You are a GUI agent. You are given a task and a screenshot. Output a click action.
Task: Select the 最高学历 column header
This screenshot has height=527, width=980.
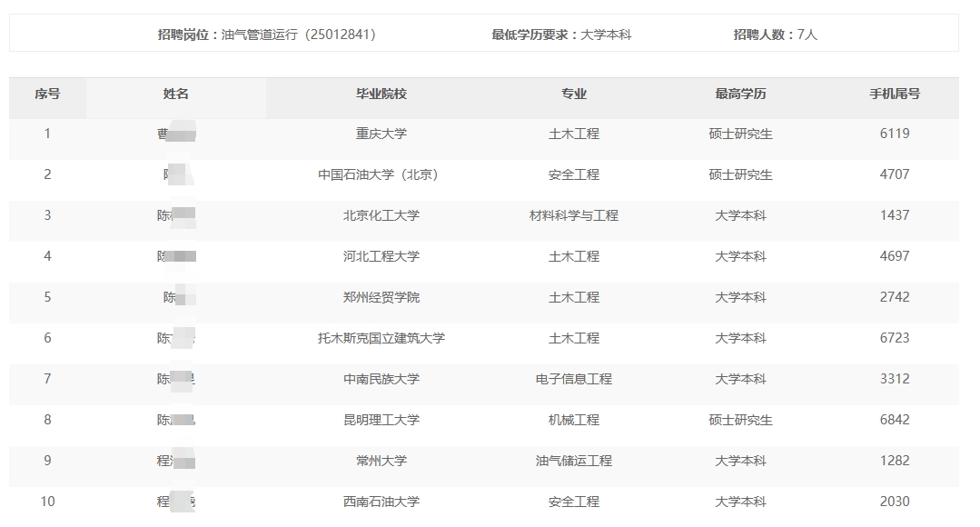(x=740, y=94)
